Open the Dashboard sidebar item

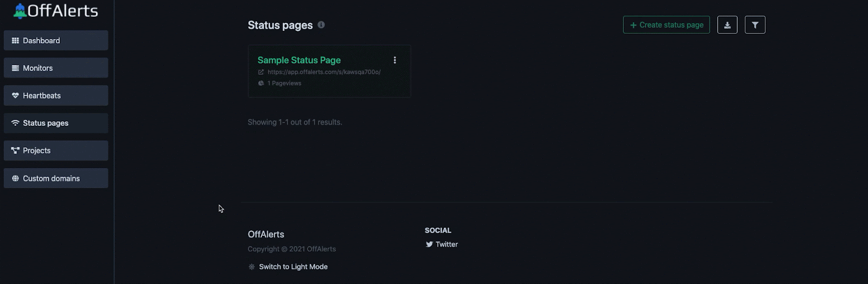[56, 41]
